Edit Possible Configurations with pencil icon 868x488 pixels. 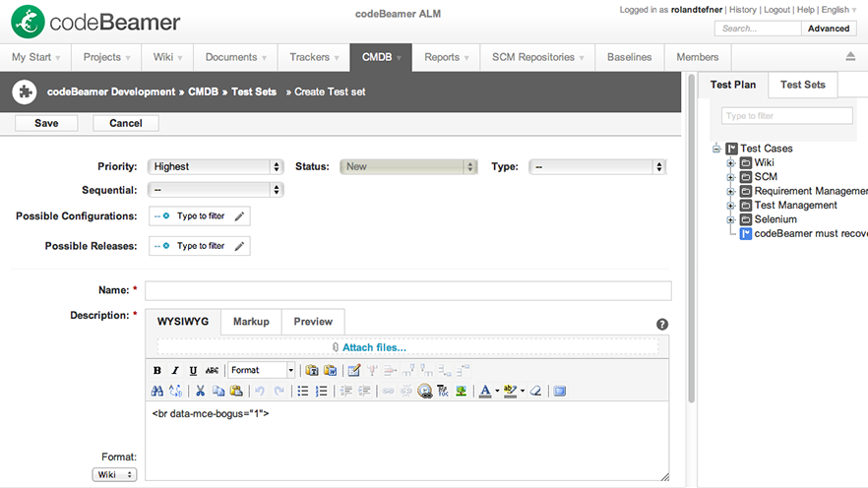coord(239,216)
